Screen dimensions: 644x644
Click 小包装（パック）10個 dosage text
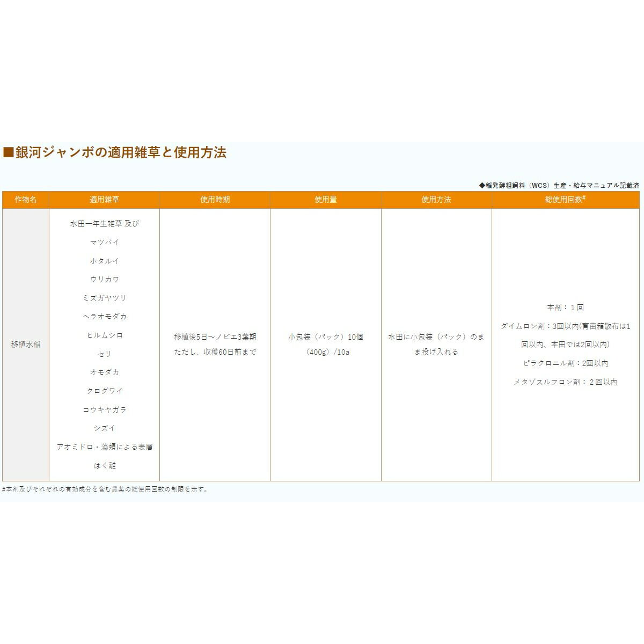326,336
